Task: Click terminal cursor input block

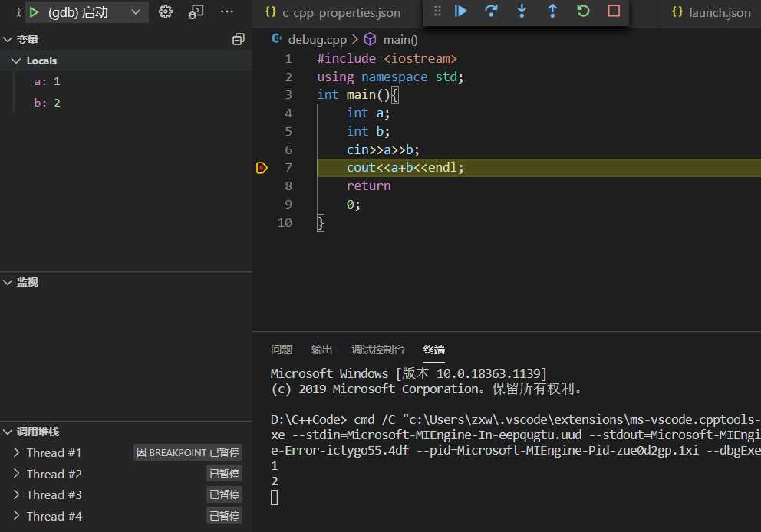Action: [x=274, y=498]
